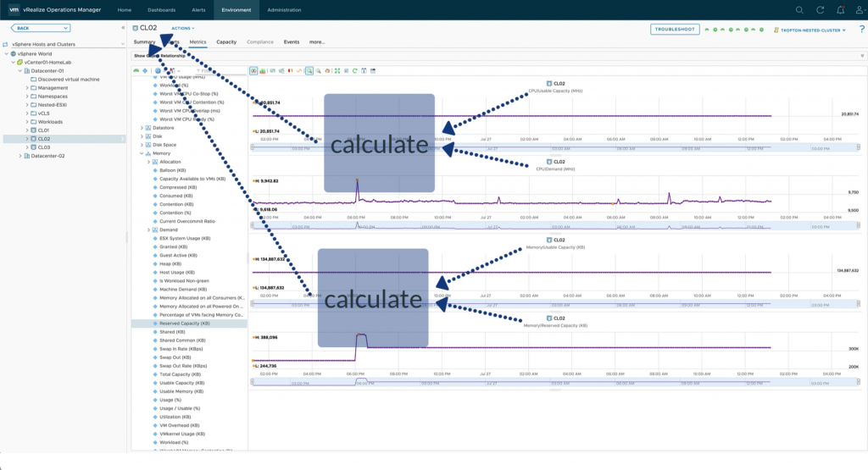Click the green four-arrow zoom to fit icon
Image resolution: width=868 pixels, height=470 pixels.
[337, 71]
